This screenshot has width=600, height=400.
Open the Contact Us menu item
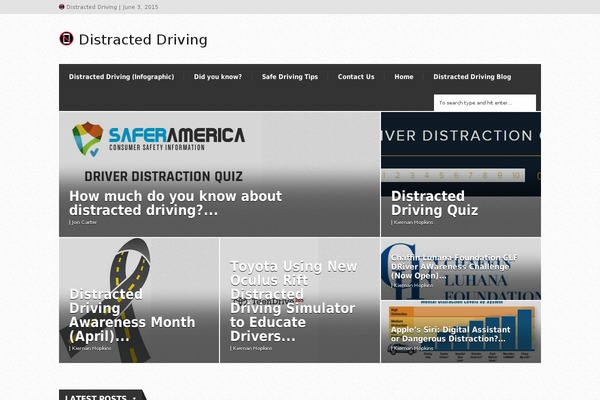coord(356,77)
